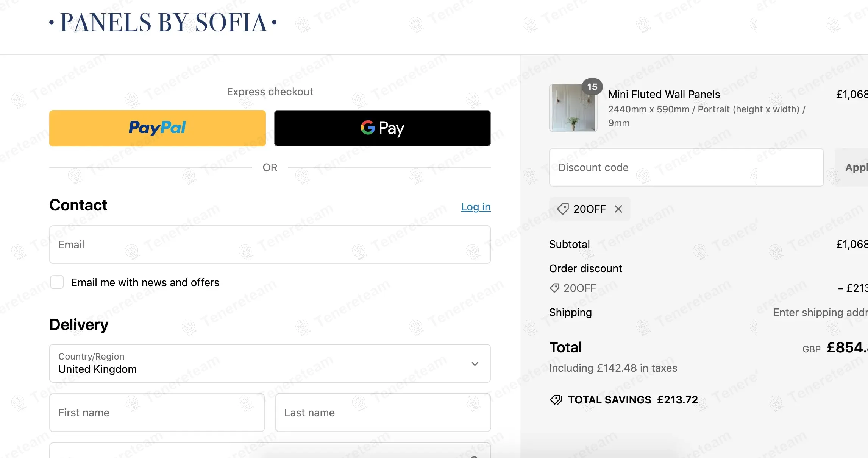Click the Country/Region chevron arrow
868x458 pixels.
(475, 364)
